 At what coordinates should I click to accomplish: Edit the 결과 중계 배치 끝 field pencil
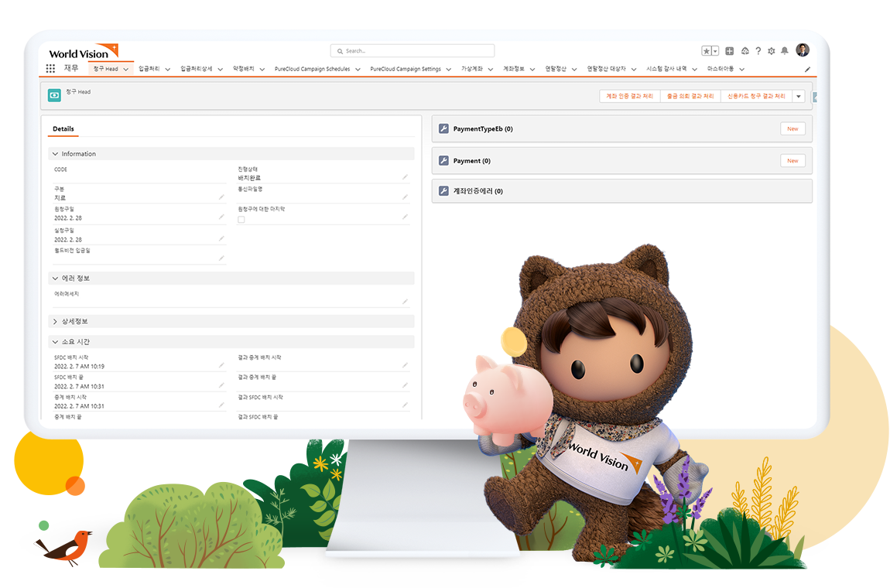[x=406, y=385]
